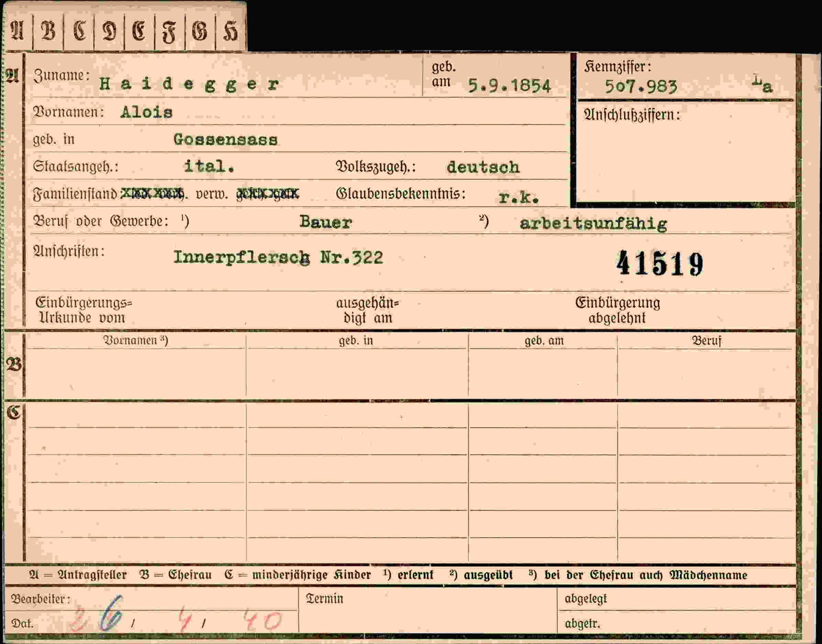
Task: Click the handwritten day '26' in date
Action: 97,613
